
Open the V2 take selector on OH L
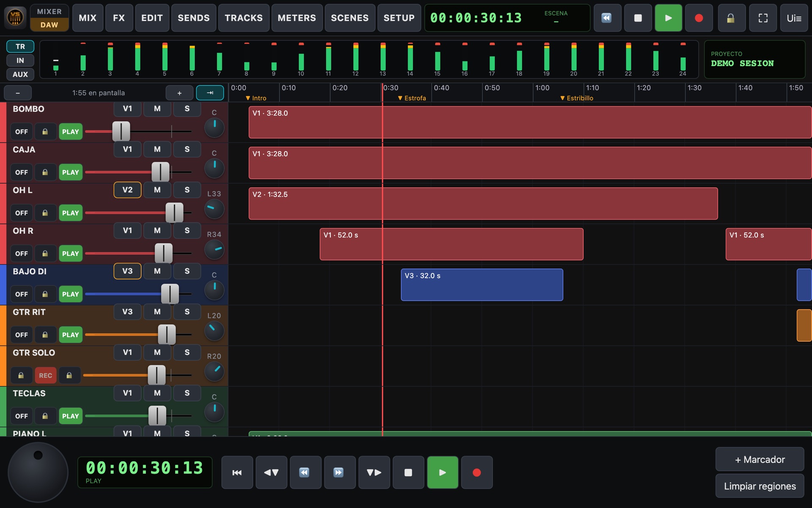[127, 190]
